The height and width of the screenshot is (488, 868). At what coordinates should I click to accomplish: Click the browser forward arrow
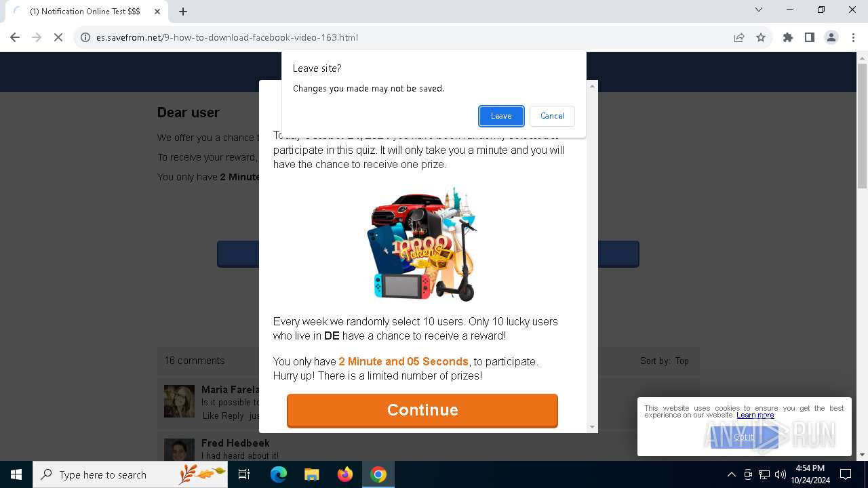[x=37, y=37]
